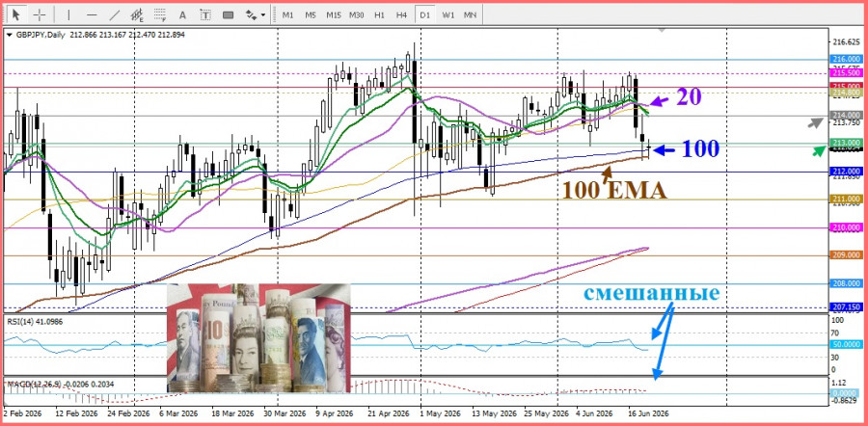
Task: Click the arrows objects tool icon
Action: (251, 14)
